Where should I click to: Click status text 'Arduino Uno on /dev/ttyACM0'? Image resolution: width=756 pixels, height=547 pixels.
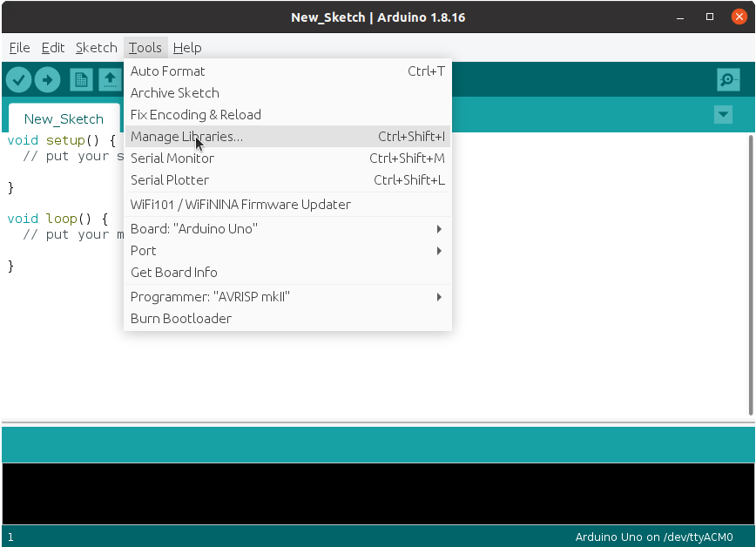point(654,537)
